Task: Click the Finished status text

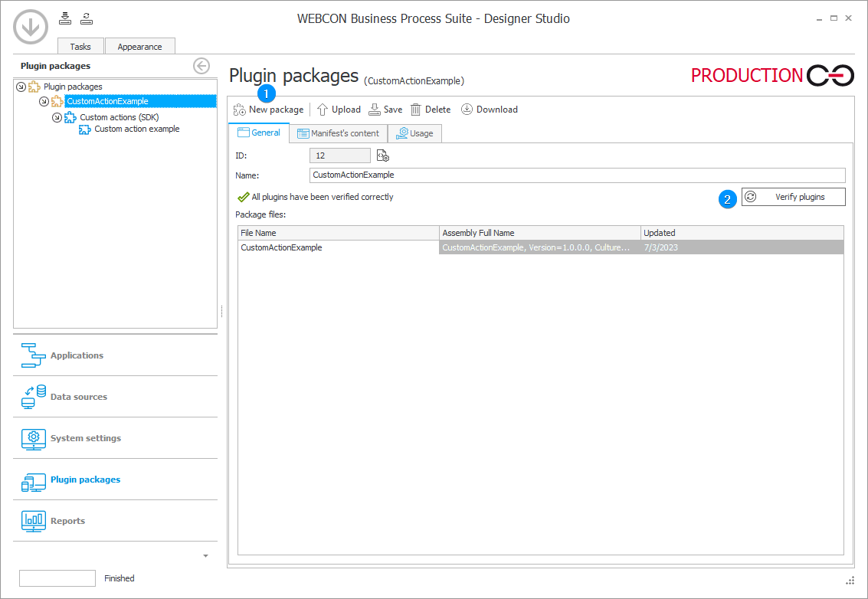Action: [119, 578]
